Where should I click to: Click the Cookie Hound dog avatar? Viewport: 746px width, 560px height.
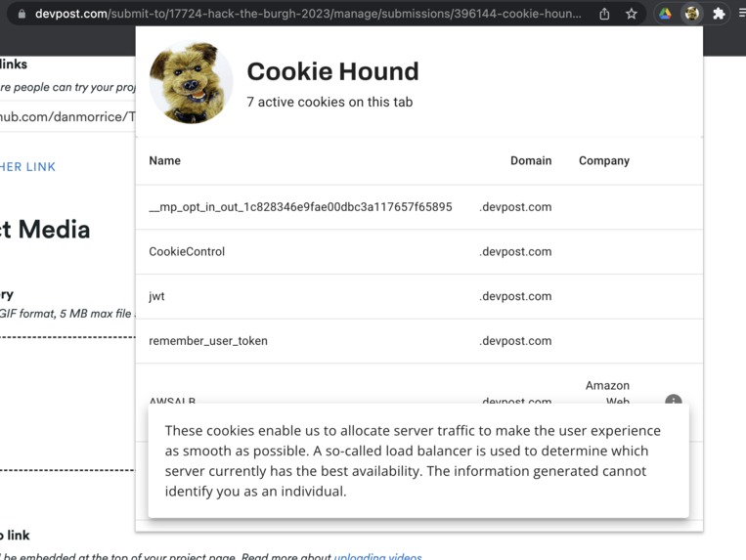click(x=191, y=83)
